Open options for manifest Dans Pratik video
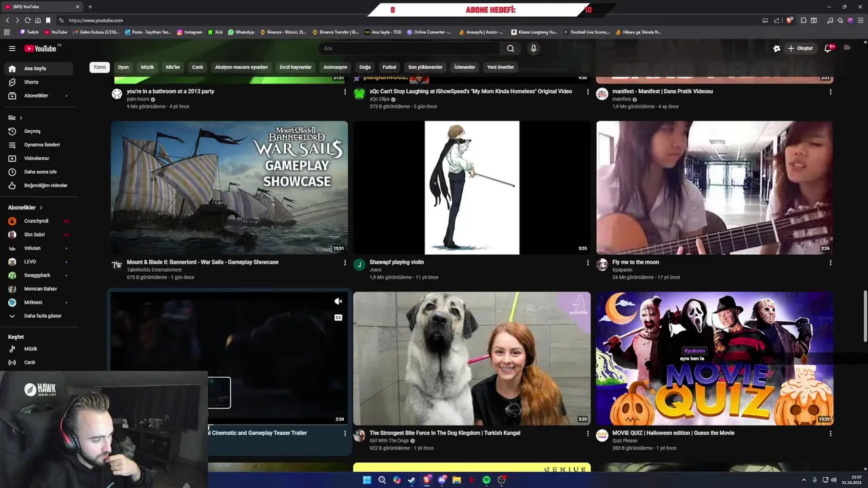Image resolution: width=868 pixels, height=488 pixels. pyautogui.click(x=830, y=92)
